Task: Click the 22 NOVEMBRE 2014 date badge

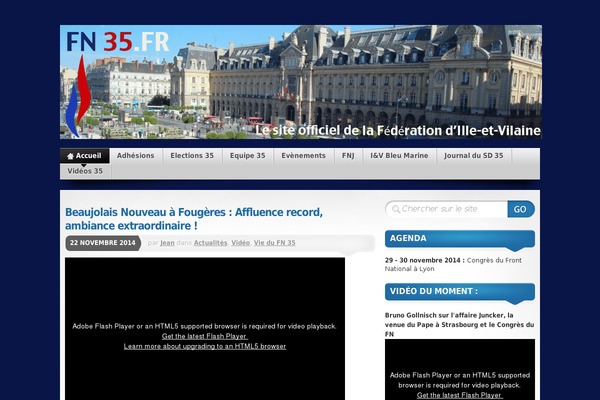Action: point(103,243)
